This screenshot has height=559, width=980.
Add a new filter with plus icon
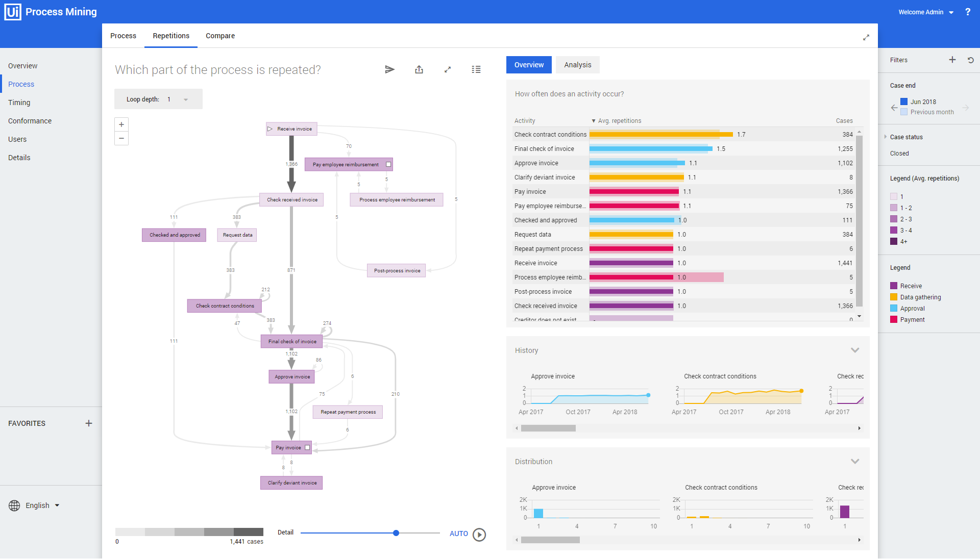click(x=952, y=60)
